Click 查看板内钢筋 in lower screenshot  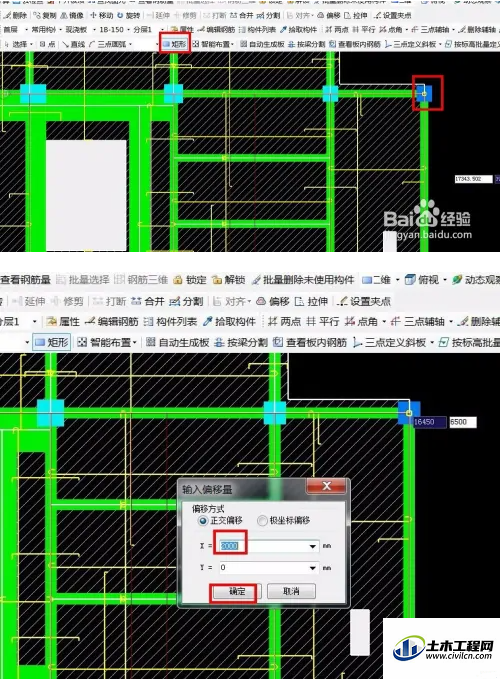click(x=310, y=343)
